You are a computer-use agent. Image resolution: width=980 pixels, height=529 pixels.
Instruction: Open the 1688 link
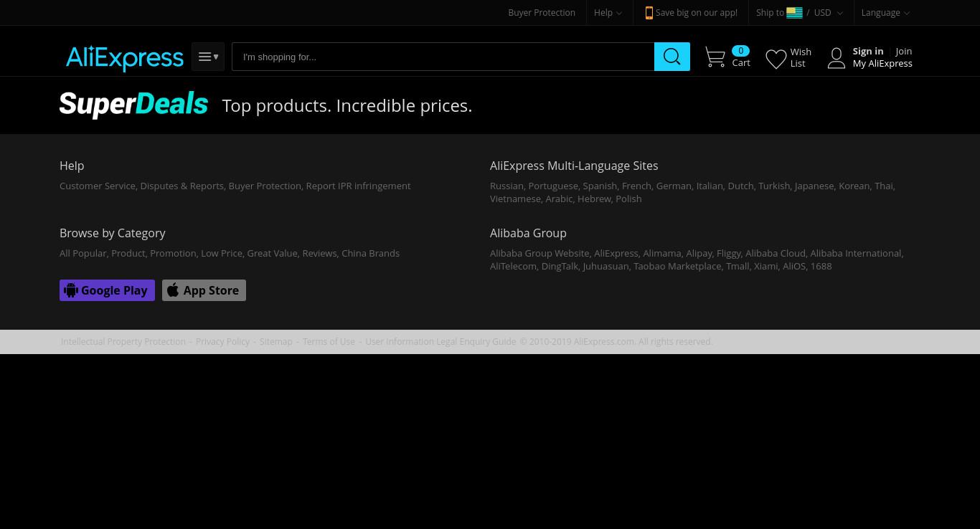(821, 266)
